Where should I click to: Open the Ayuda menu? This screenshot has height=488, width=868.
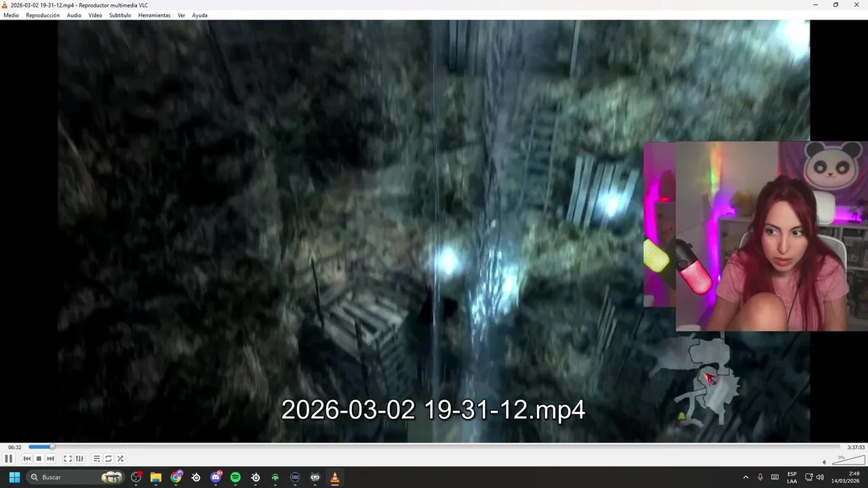click(x=199, y=15)
